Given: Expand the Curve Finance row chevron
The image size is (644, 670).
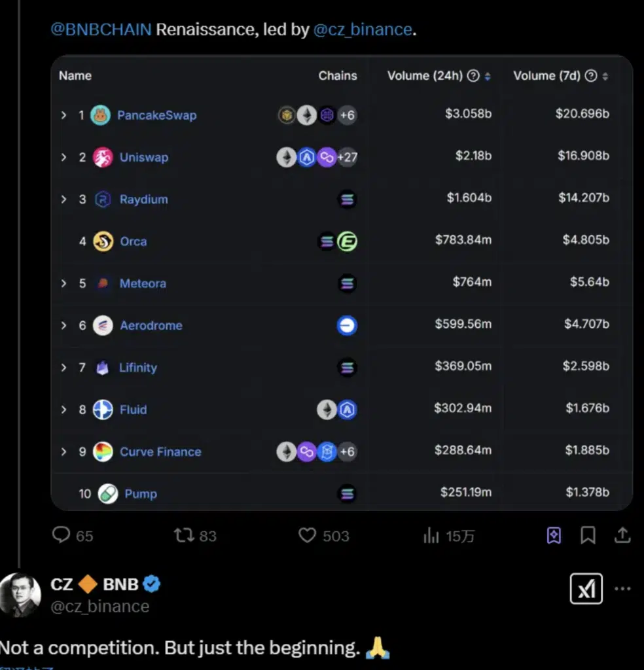Looking at the screenshot, I should [63, 451].
